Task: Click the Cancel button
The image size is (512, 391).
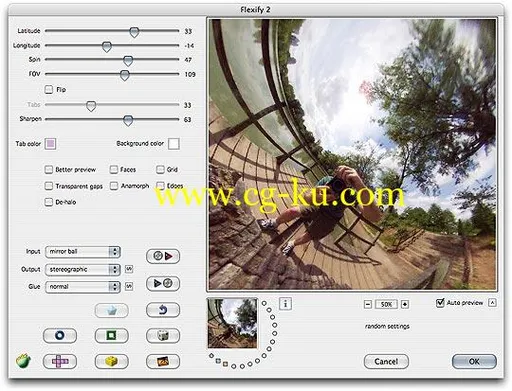Action: click(x=386, y=361)
